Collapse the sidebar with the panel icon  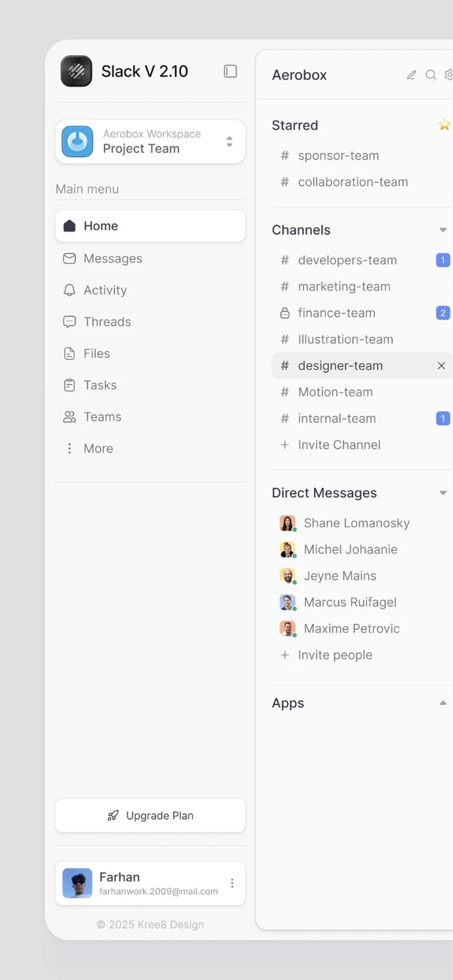[230, 71]
